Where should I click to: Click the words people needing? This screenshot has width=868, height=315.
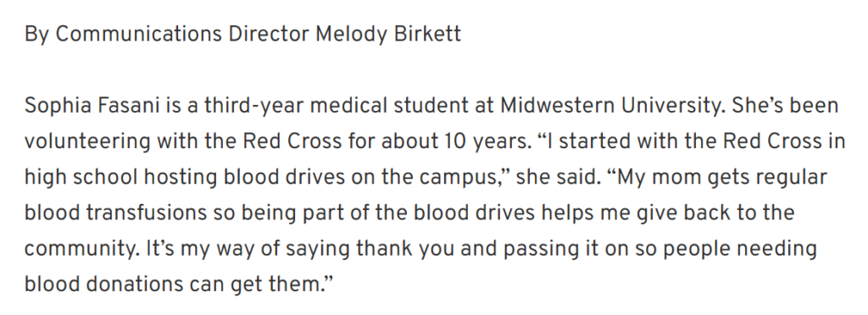tap(739, 249)
